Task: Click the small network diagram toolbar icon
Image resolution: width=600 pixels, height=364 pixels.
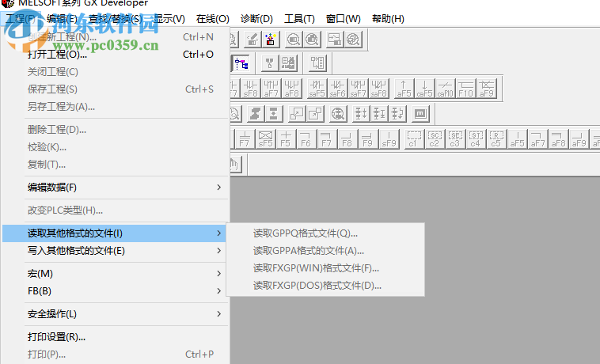Action: click(x=270, y=63)
